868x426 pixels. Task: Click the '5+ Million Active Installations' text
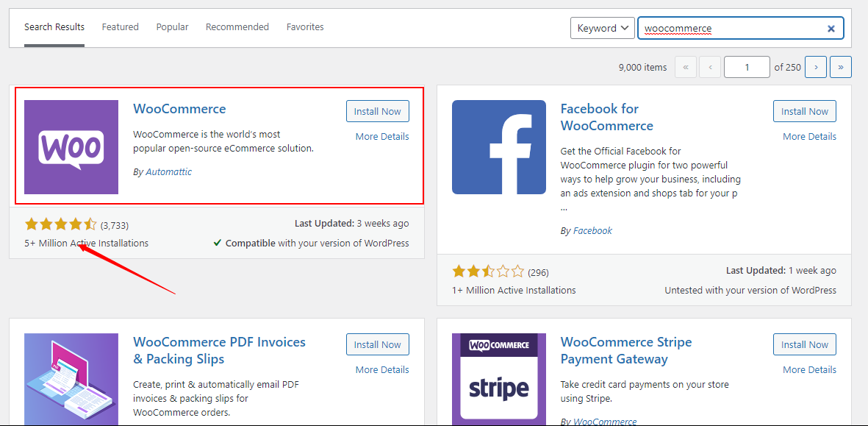click(86, 243)
